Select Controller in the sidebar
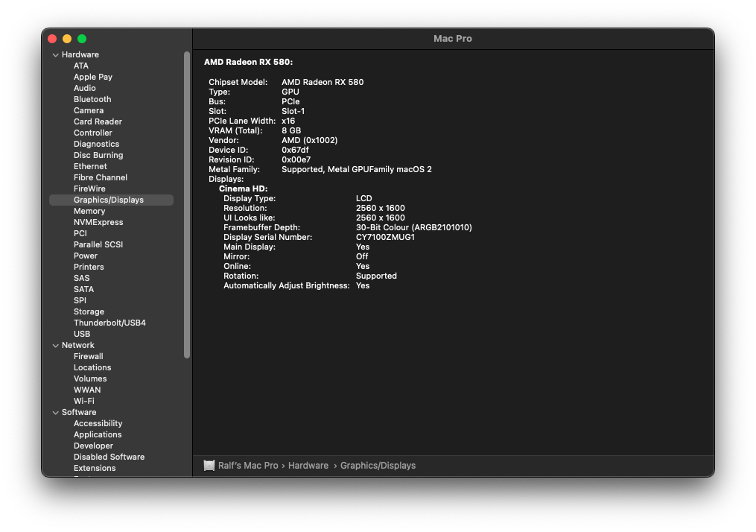Image resolution: width=756 pixels, height=532 pixels. [x=93, y=132]
